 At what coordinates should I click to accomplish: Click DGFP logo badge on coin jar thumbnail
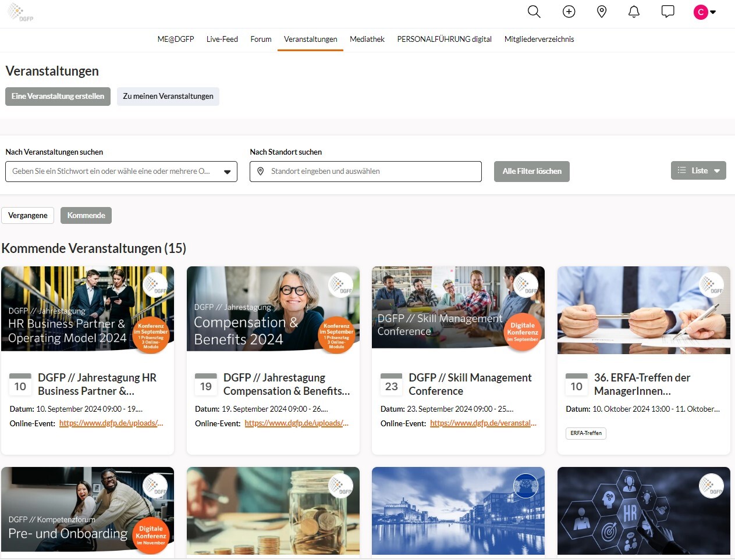340,486
